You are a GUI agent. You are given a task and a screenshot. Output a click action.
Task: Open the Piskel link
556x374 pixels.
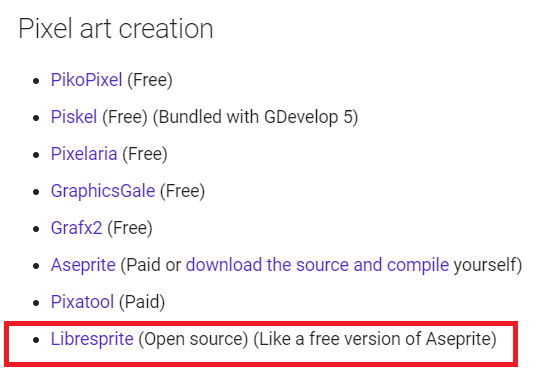pos(74,117)
